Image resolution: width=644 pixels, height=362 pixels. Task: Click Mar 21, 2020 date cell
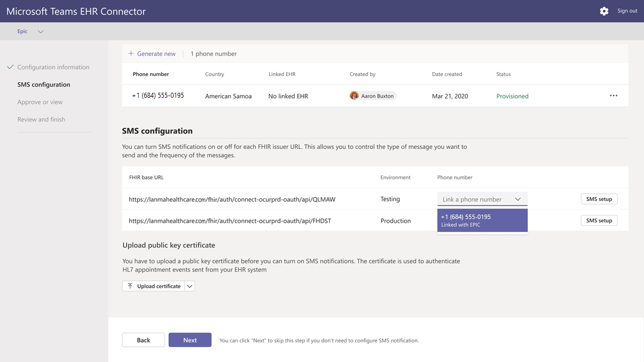[x=449, y=96]
